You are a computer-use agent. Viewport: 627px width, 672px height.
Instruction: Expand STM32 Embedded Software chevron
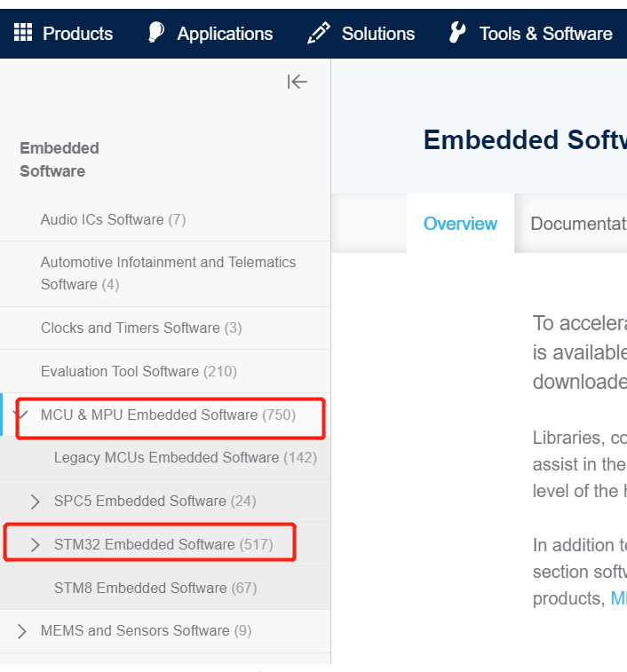[x=36, y=544]
